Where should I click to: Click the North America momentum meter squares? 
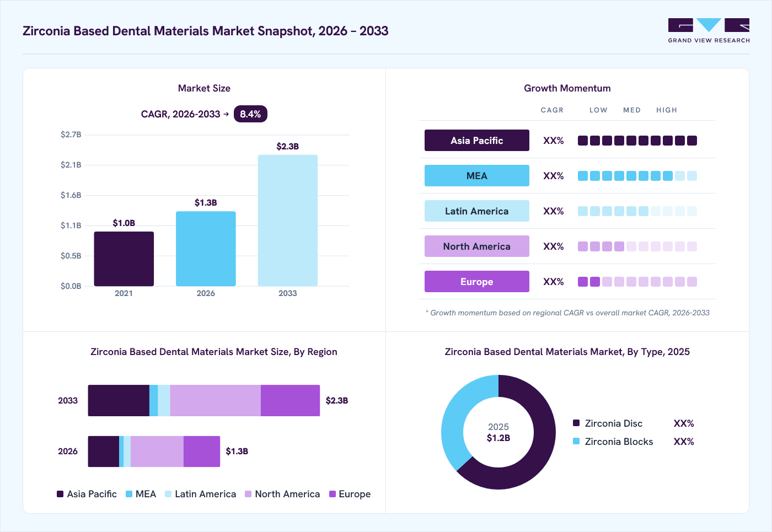point(637,246)
